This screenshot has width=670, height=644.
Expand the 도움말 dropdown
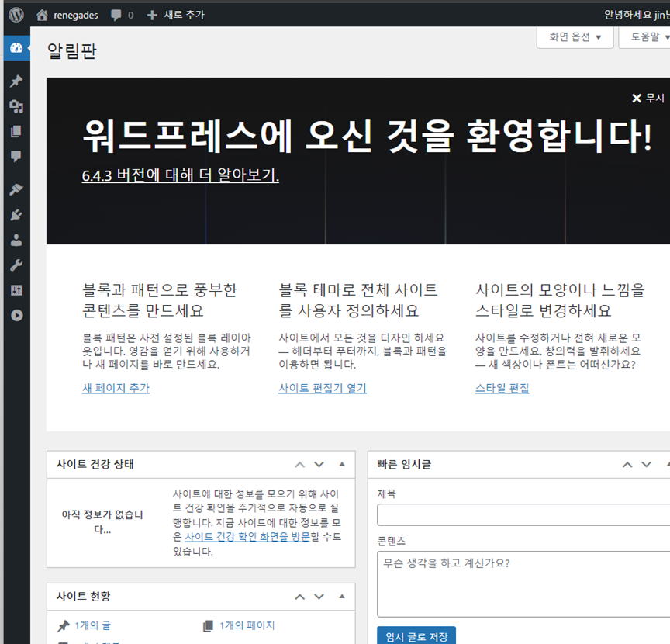pyautogui.click(x=645, y=37)
